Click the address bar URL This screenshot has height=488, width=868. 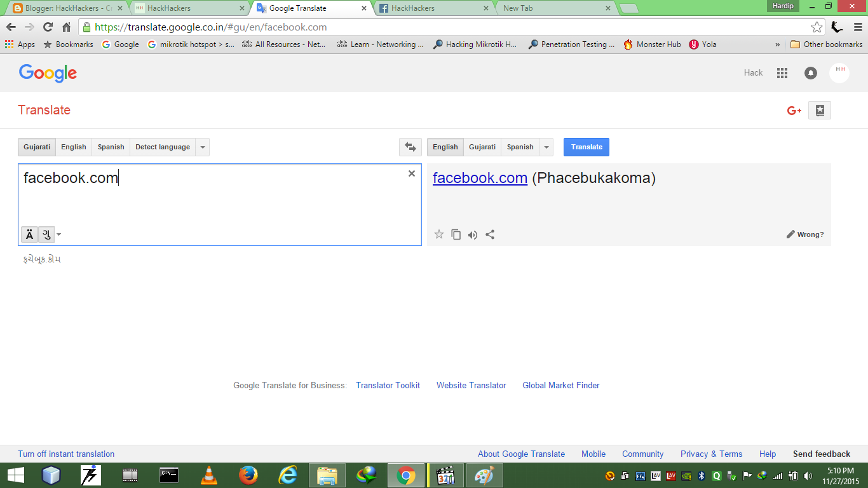pos(211,27)
